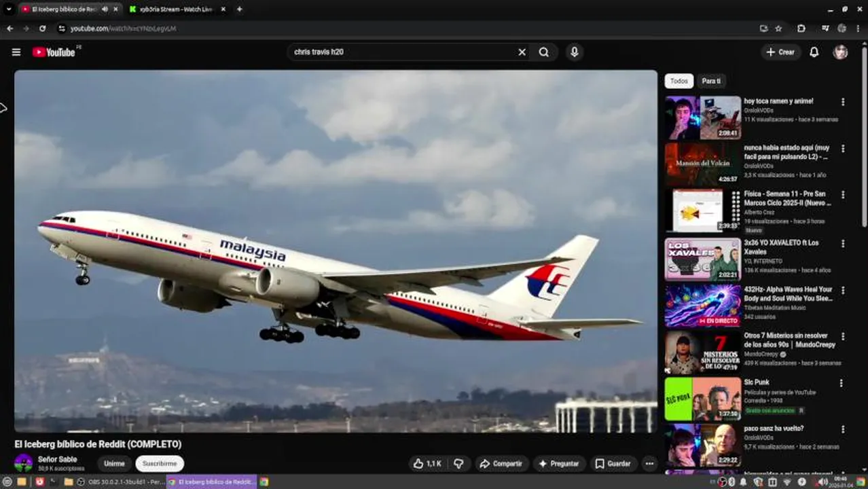
Task: Click the Malaysia plane video player
Action: pos(336,251)
